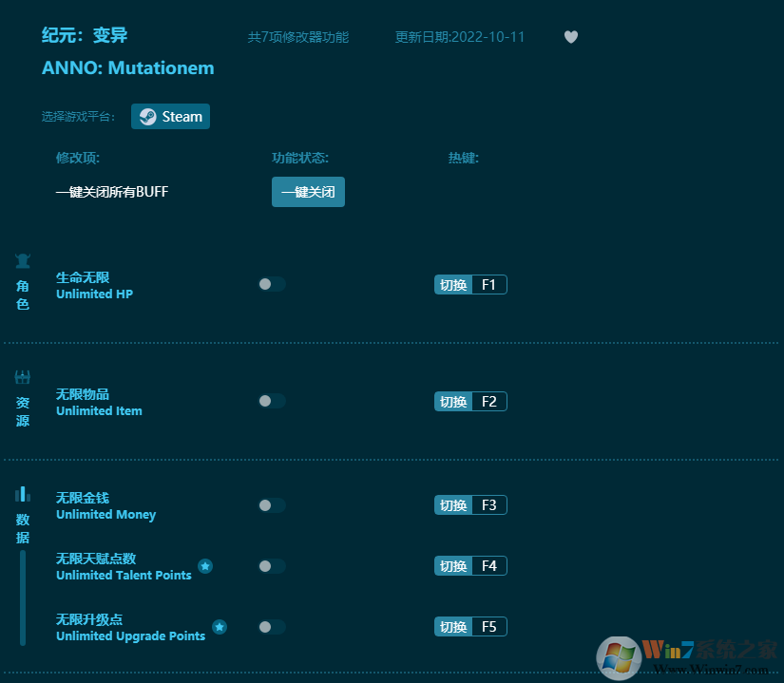Enable the Unlimited Item toggle
The image size is (784, 683).
pos(271,401)
